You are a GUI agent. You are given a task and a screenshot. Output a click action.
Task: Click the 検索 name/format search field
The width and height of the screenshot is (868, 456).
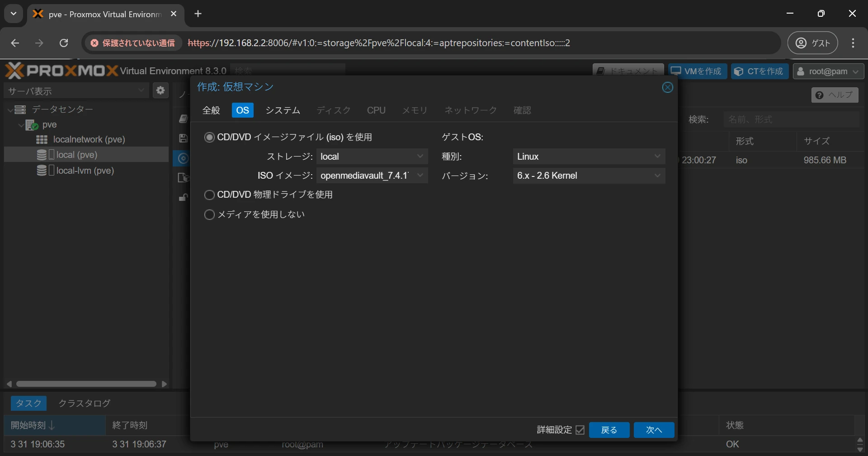(x=791, y=119)
